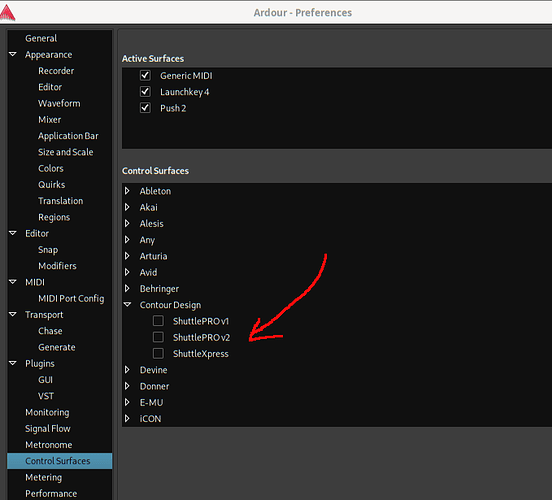This screenshot has height=500, width=552.
Task: Expand the iCON group arrow
Action: (x=127, y=418)
